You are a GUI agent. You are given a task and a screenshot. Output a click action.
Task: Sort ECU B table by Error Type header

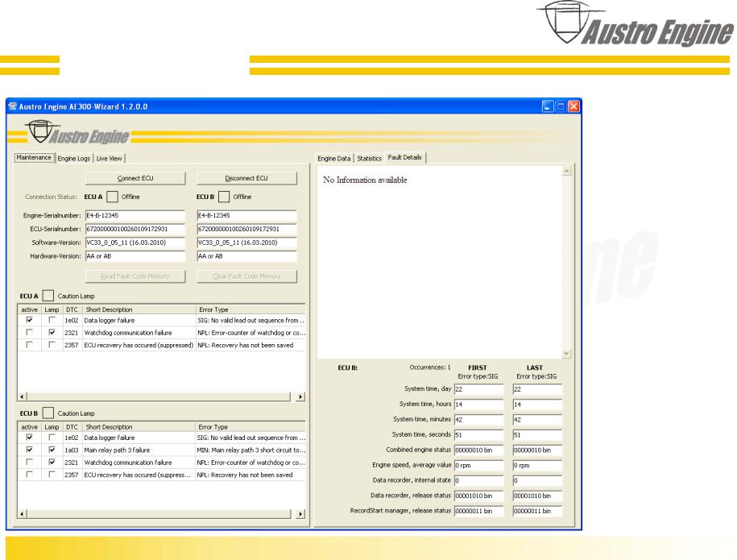coord(250,427)
